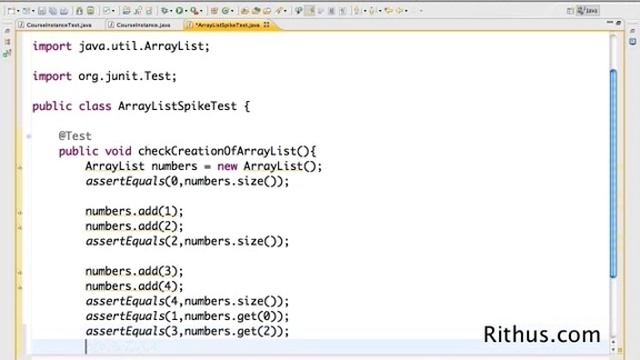Toggle Mark Occurrences highlighter button
Screen dimensions: 640x360
pos(310,11)
